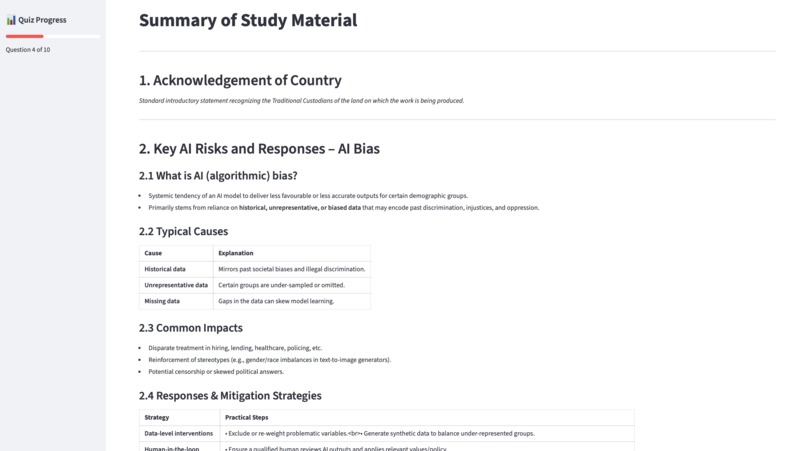The height and width of the screenshot is (451, 806).
Task: Click the 'Quiz Progress' sidebar title text
Action: (x=42, y=20)
